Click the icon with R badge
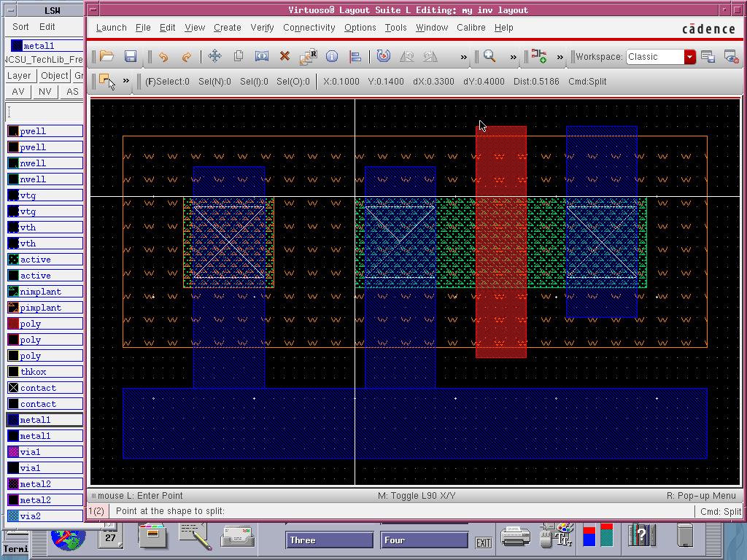The image size is (747, 560). 309,57
